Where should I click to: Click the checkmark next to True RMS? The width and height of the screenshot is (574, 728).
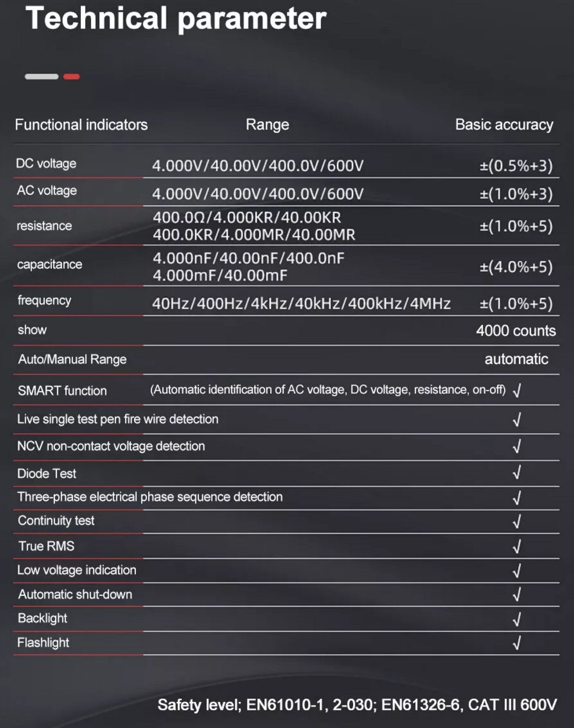[517, 547]
